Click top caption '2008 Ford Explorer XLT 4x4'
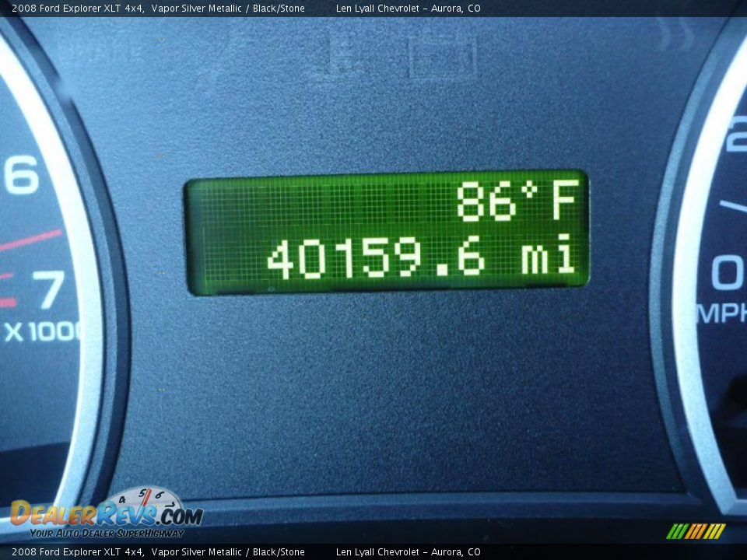The height and width of the screenshot is (560, 747). point(78,8)
